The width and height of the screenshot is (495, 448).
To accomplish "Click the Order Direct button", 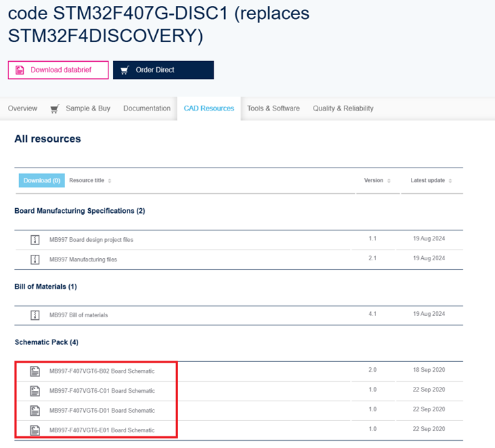I will 163,70.
